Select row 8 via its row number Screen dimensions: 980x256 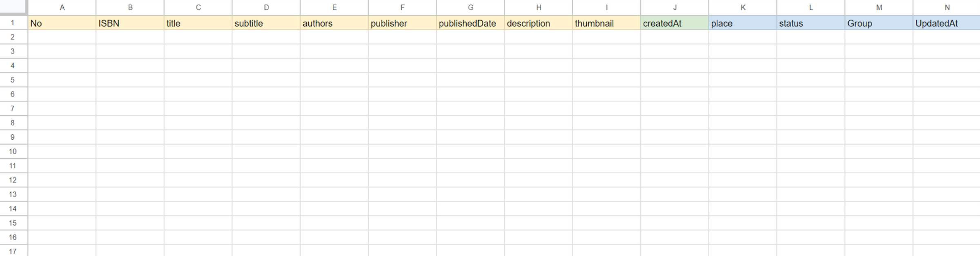click(13, 123)
